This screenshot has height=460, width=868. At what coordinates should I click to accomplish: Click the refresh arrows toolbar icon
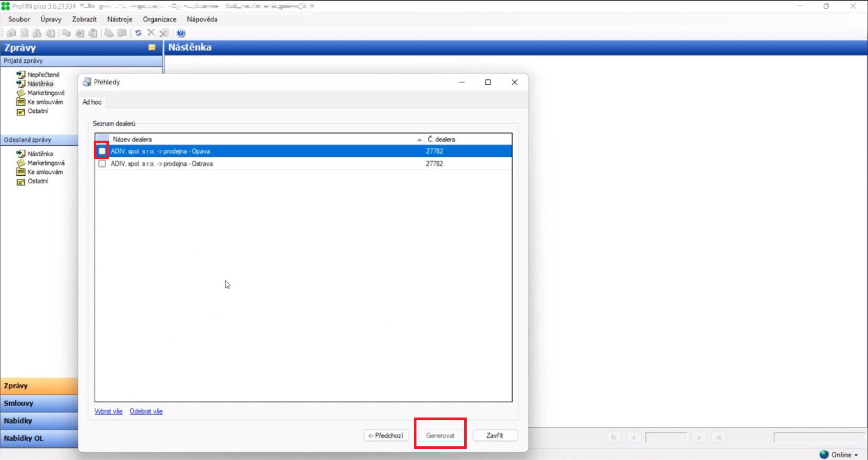tap(138, 33)
